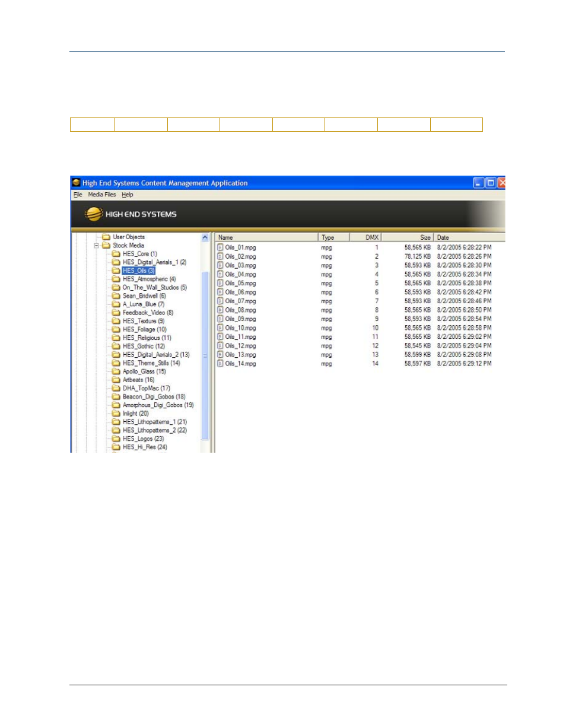
Task: Select HES_Digital_Aerials_2 (13) in the tree
Action: (156, 354)
